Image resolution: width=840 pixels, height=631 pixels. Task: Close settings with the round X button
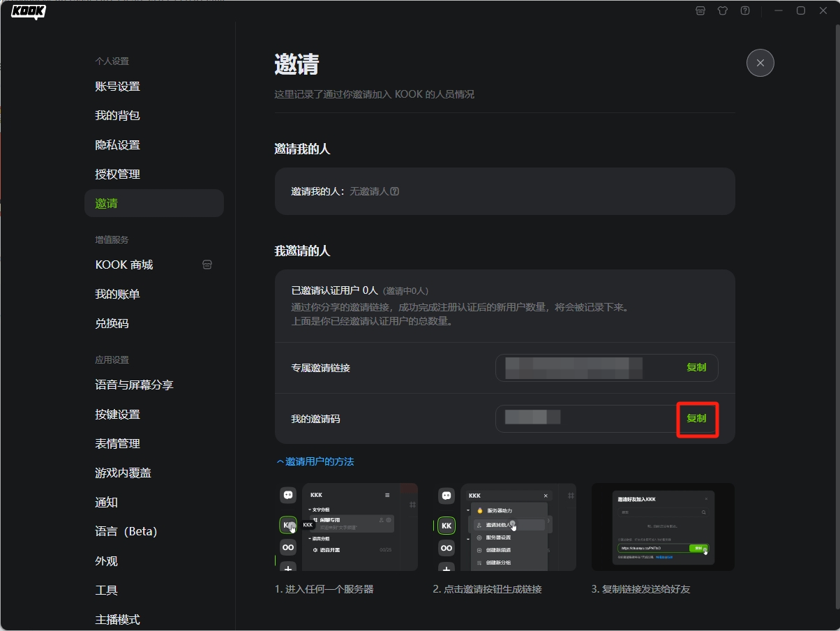coord(760,63)
